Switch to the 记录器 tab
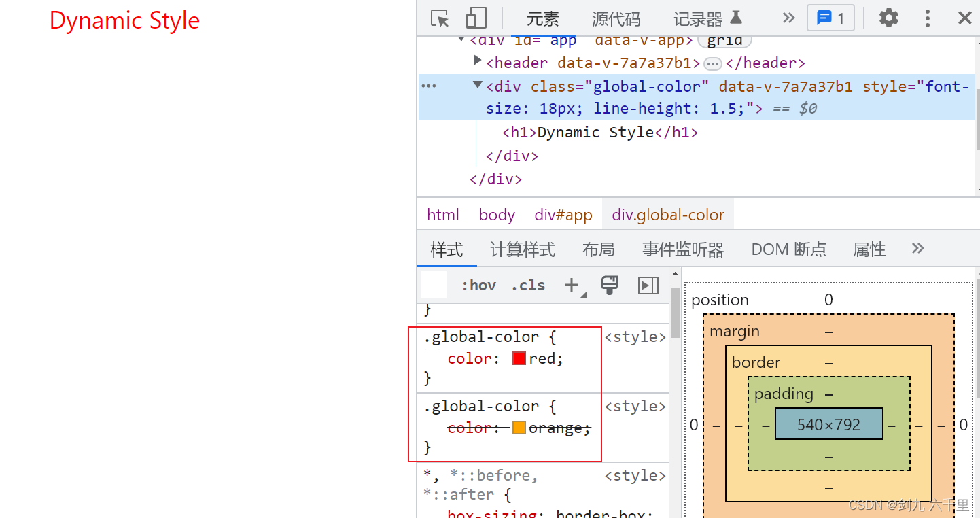The image size is (980, 518). coord(708,19)
